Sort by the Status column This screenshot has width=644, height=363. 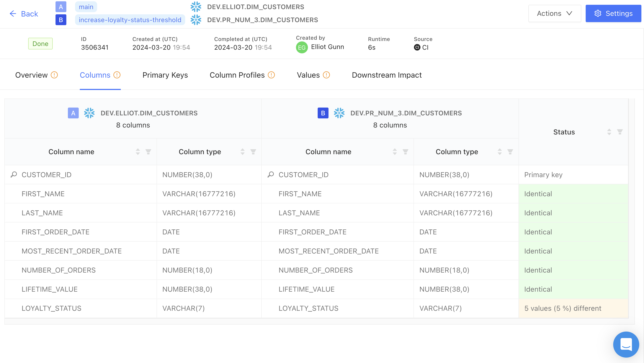[x=609, y=132]
